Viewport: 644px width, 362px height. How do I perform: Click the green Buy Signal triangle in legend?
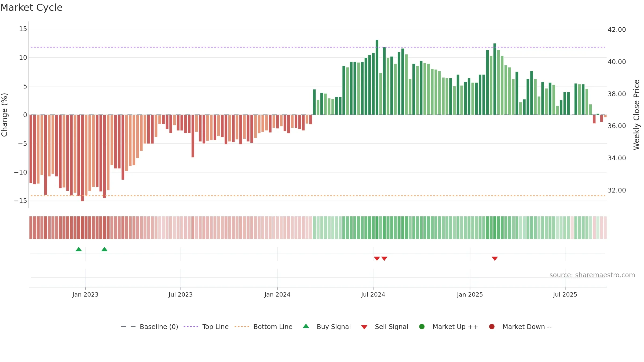pos(306,326)
